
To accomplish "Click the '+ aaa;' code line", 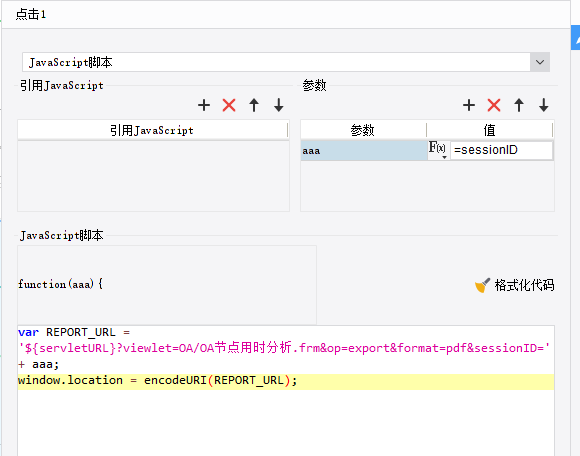I will (38, 365).
